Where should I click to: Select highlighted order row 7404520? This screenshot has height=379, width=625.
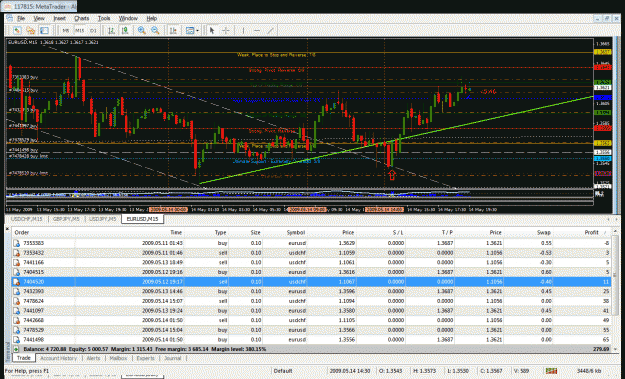point(311,282)
